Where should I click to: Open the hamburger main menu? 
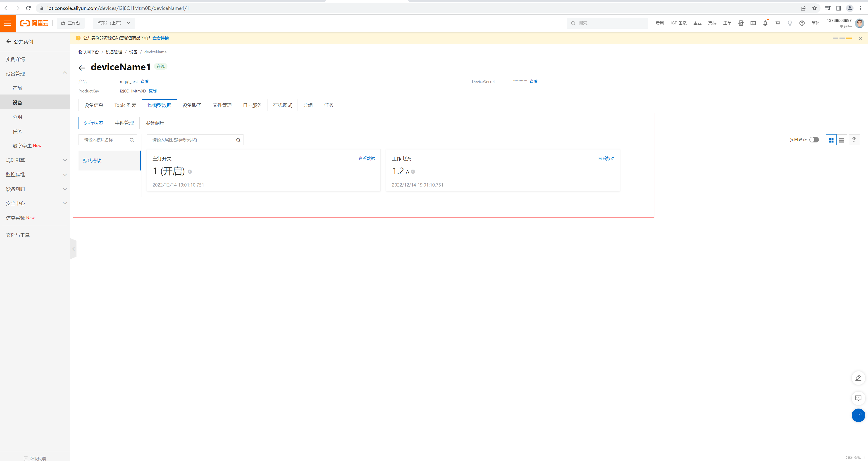point(8,23)
